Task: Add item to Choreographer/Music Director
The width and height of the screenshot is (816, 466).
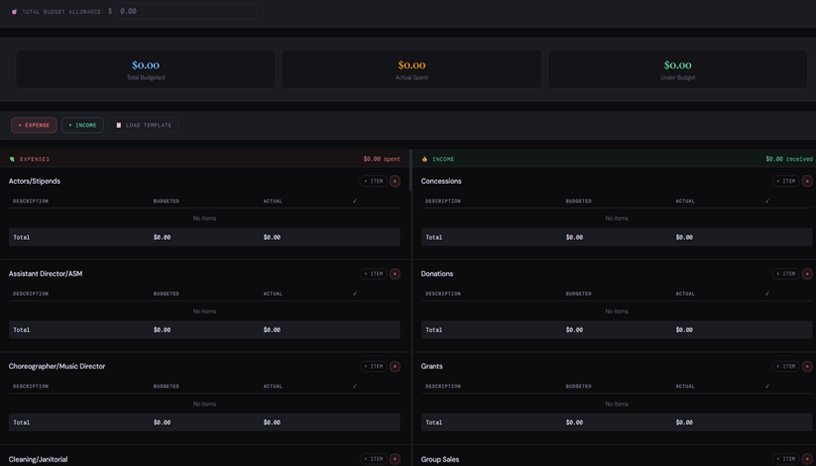Action: (x=373, y=367)
